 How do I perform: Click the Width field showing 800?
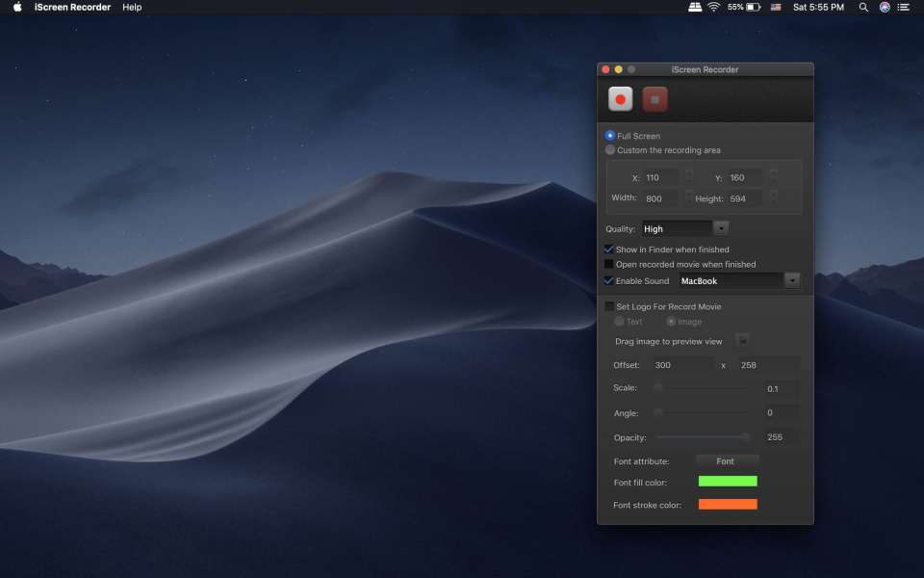659,198
